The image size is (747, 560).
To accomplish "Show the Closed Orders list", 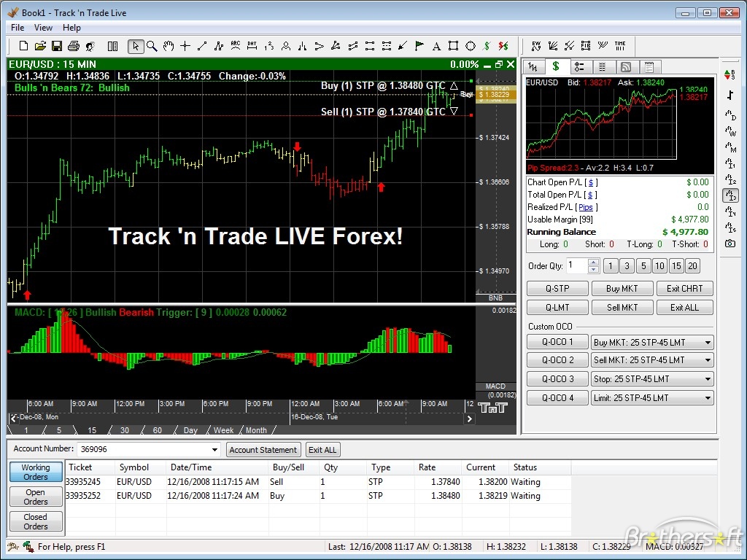I will coord(36,521).
